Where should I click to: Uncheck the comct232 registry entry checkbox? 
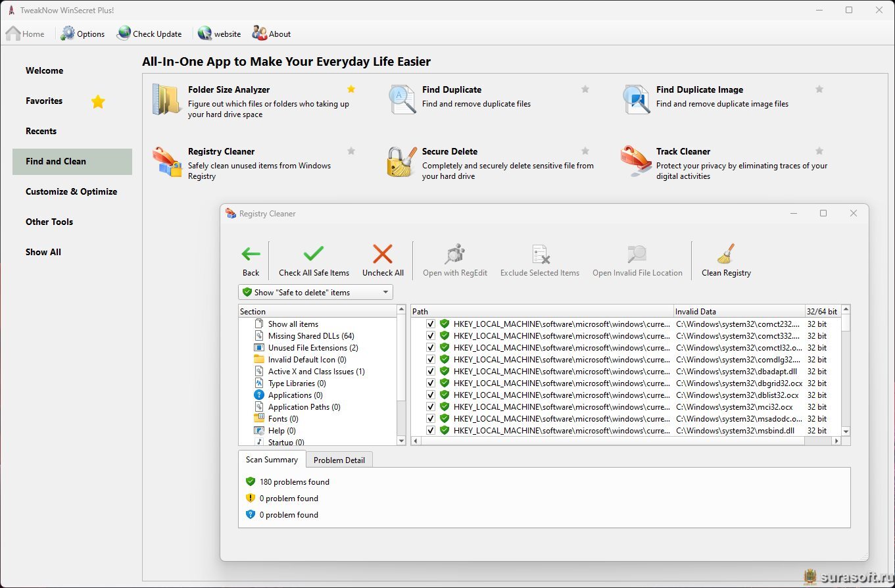tap(430, 324)
